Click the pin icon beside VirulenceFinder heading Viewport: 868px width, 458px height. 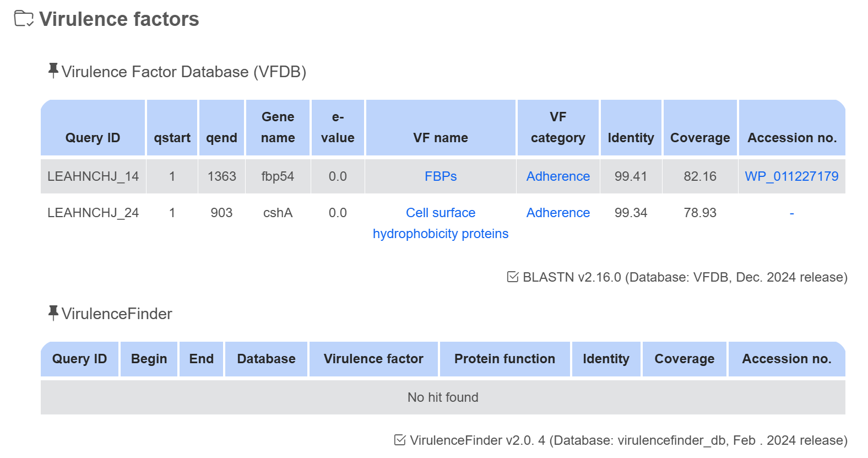pos(53,312)
